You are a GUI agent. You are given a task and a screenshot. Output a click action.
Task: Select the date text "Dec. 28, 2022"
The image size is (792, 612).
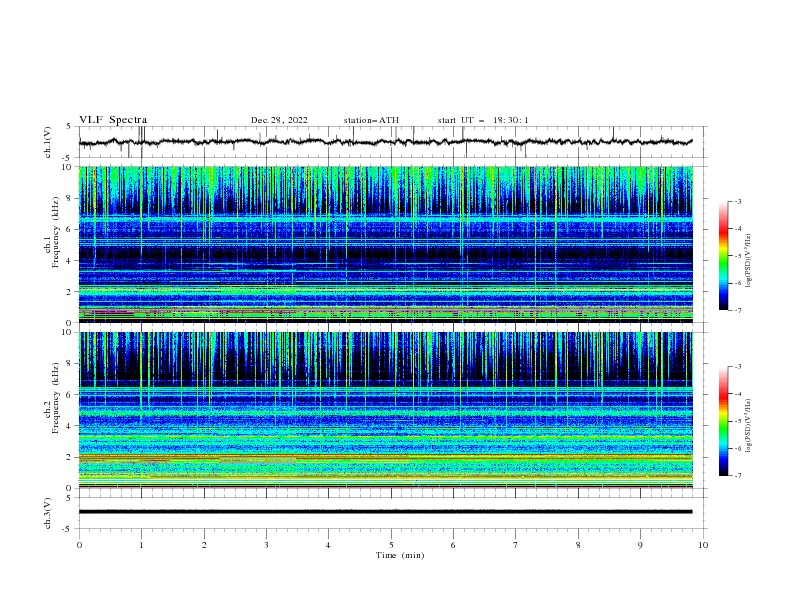pos(279,120)
